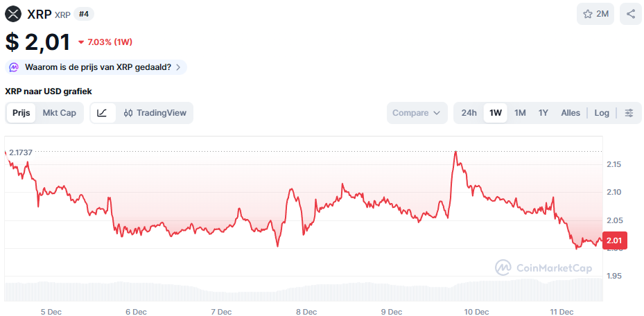
Task: Select the 1M time range tab
Action: pyautogui.click(x=520, y=113)
